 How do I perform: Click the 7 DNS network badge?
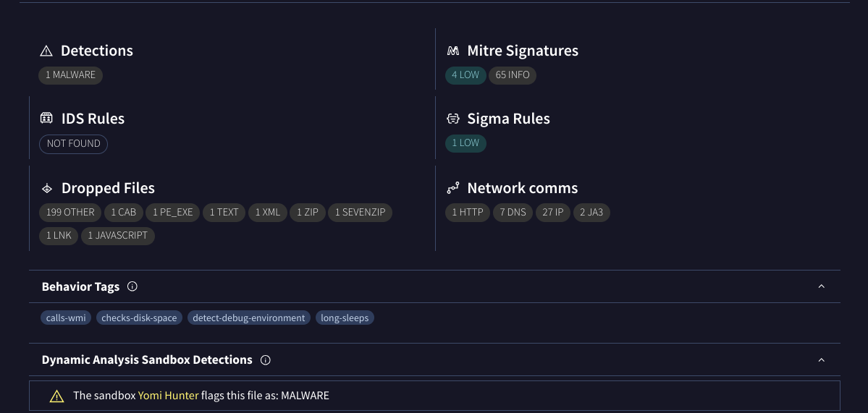pos(513,213)
